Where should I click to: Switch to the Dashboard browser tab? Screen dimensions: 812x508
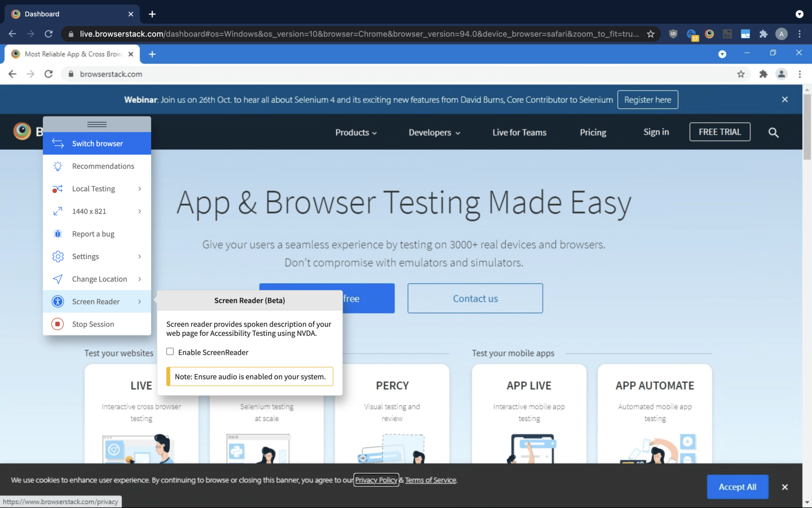42,13
